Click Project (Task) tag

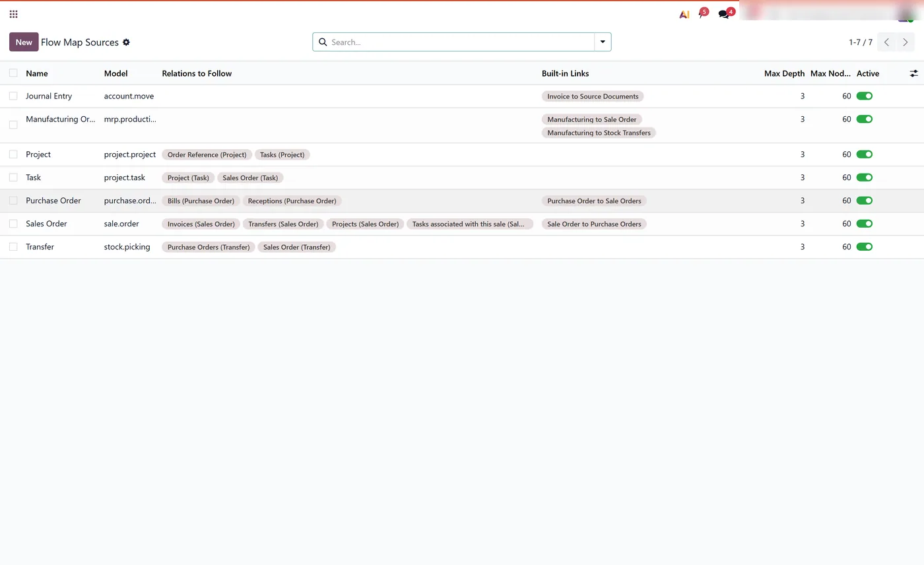point(188,178)
